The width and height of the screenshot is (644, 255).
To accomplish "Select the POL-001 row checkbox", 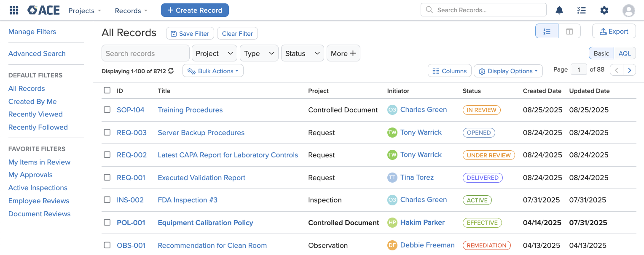I will (107, 223).
